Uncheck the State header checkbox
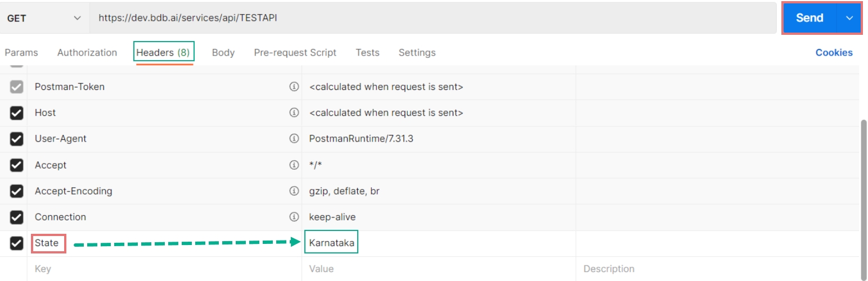 [17, 243]
